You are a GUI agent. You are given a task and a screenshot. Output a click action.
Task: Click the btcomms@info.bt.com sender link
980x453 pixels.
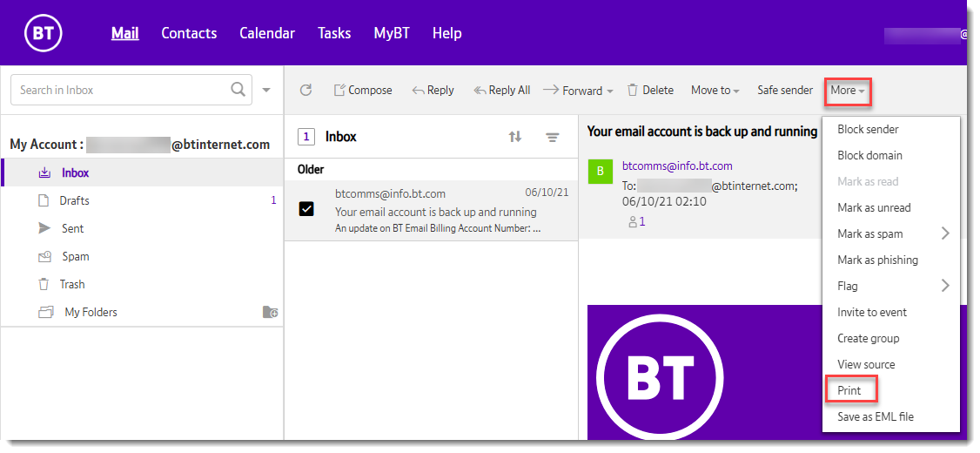[x=677, y=166]
